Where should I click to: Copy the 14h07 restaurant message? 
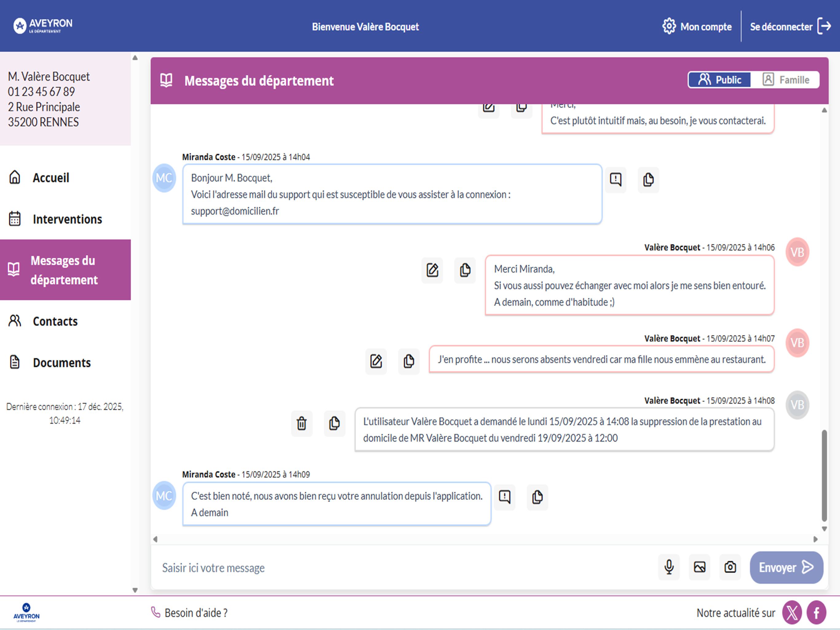[x=409, y=361]
